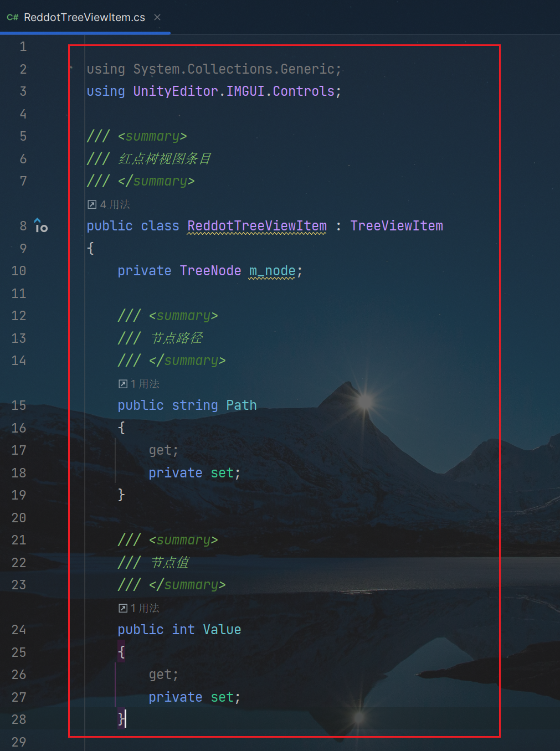Viewport: 560px width, 751px height.
Task: Click line number 28 in the gutter
Action: 19,719
